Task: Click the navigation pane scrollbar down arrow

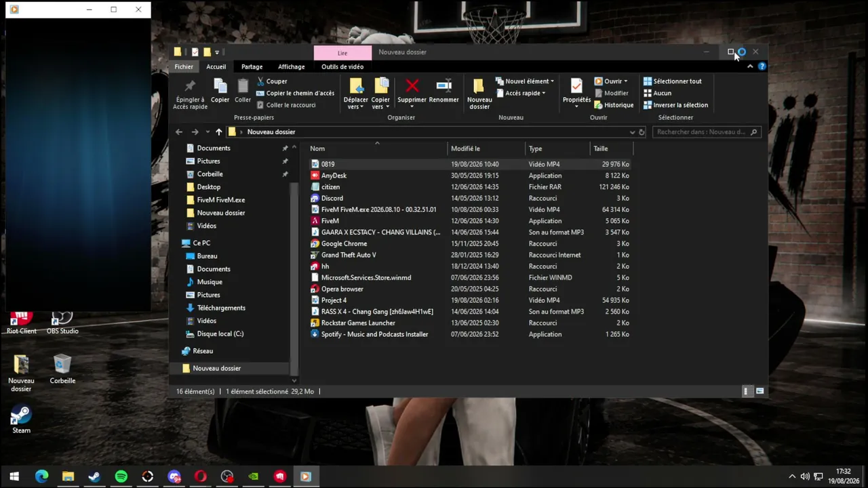Action: [x=294, y=380]
